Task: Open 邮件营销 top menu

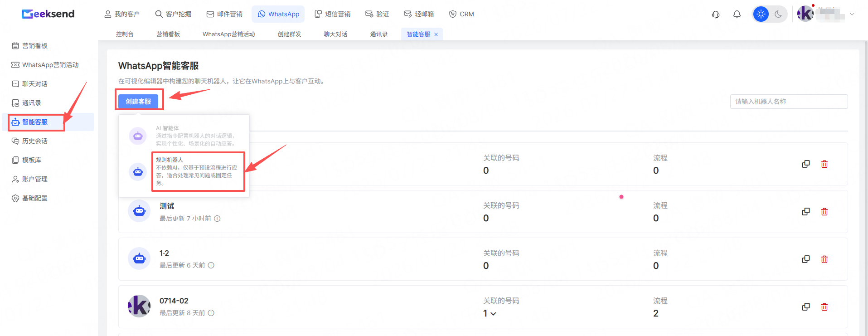Action: pos(224,14)
